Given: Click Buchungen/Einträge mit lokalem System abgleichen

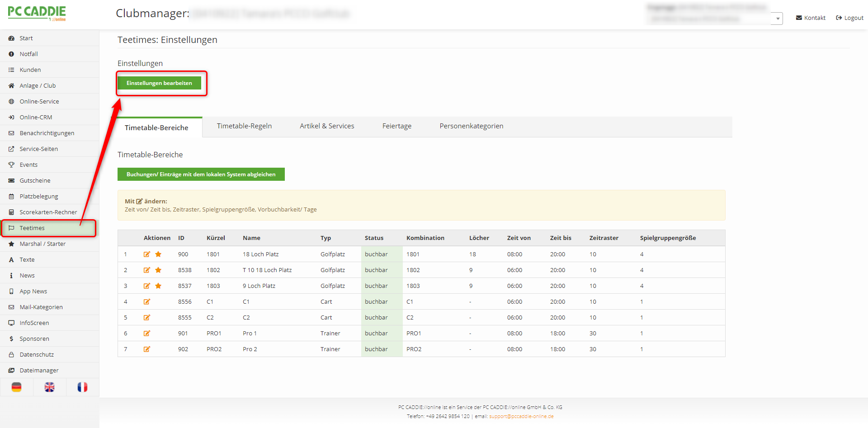Looking at the screenshot, I should click(201, 174).
